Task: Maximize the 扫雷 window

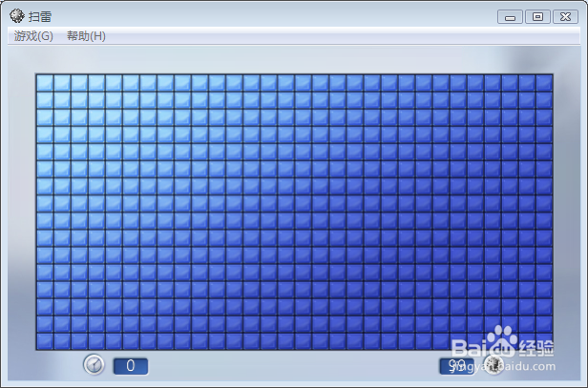Action: point(537,17)
